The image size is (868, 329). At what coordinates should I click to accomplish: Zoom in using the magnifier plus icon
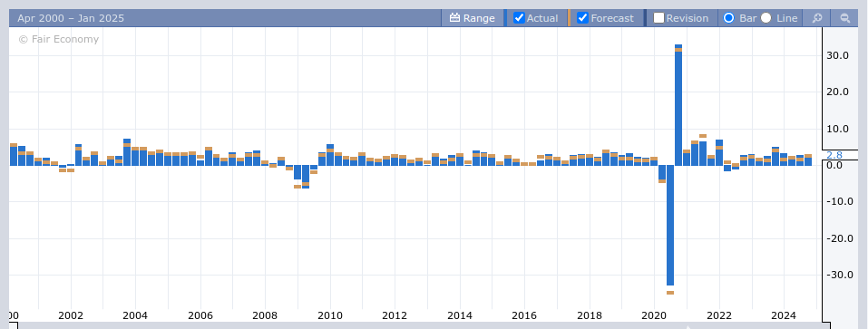816,18
